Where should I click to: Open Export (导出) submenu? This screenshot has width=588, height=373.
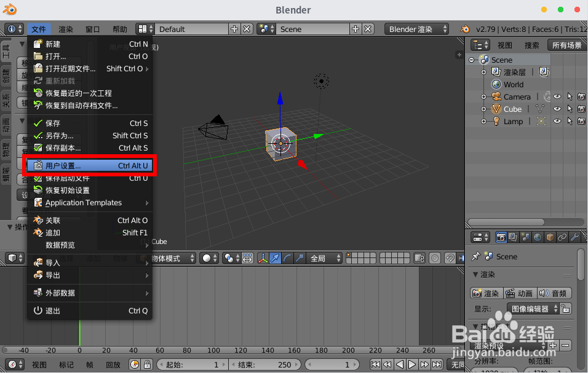(x=90, y=275)
